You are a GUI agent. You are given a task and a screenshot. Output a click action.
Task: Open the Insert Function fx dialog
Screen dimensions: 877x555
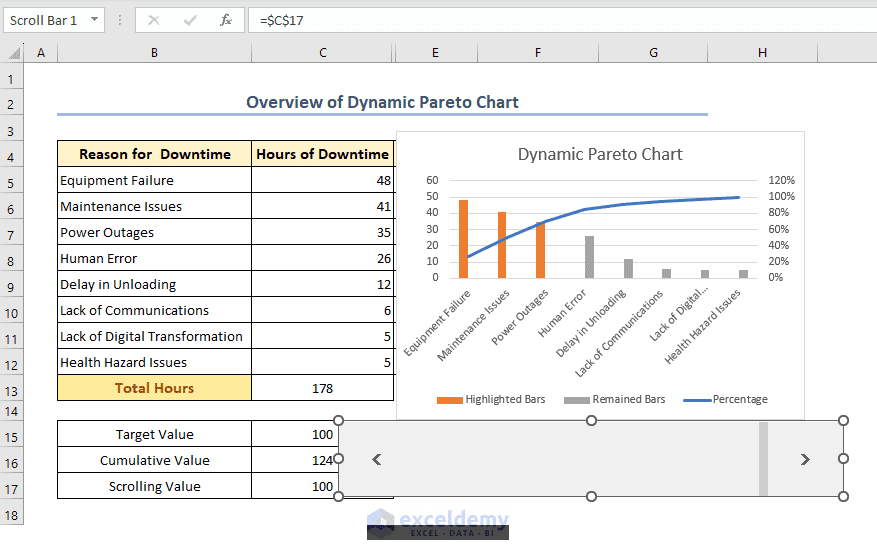[226, 21]
